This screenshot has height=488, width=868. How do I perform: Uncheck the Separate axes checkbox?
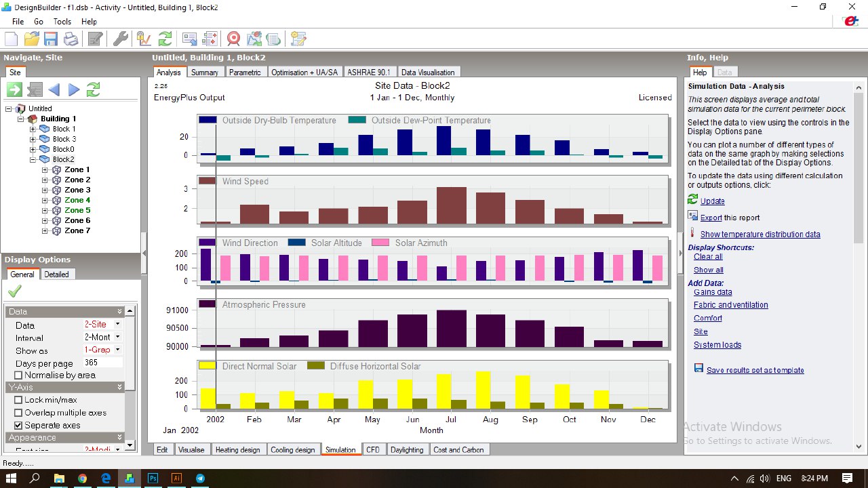point(19,426)
